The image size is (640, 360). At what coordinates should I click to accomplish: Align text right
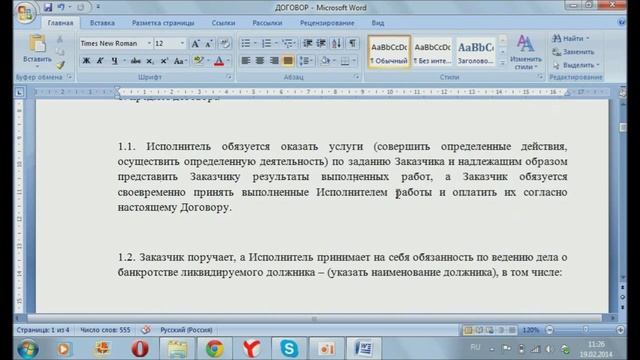tap(274, 61)
